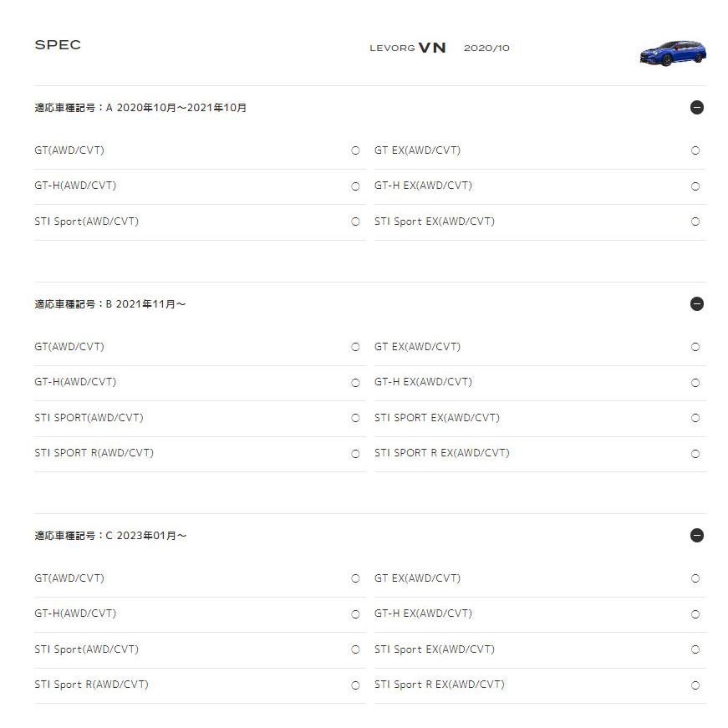Collapse the 適応車種記号：C 2023年01月 section
728x728 pixels.
696,536
